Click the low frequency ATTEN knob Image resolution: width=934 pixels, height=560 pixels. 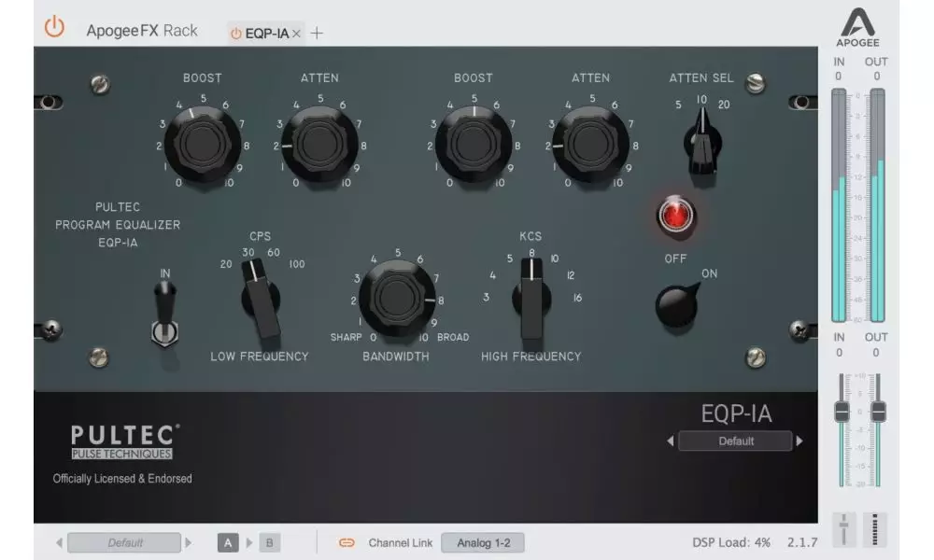tap(319, 145)
